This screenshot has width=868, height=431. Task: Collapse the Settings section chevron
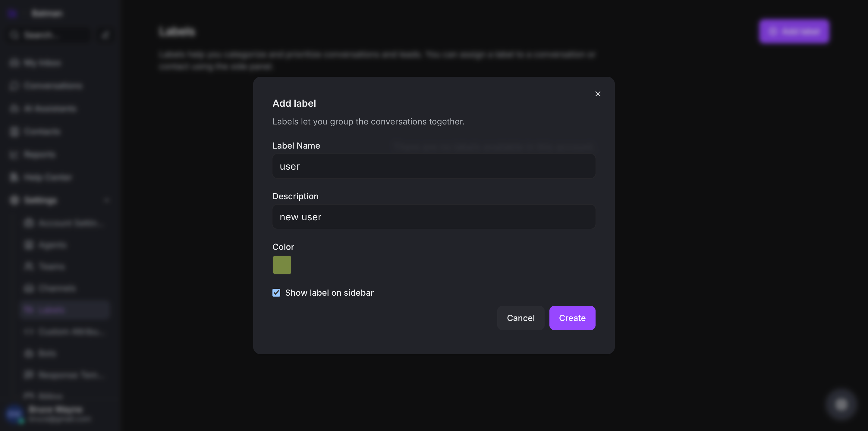106,200
